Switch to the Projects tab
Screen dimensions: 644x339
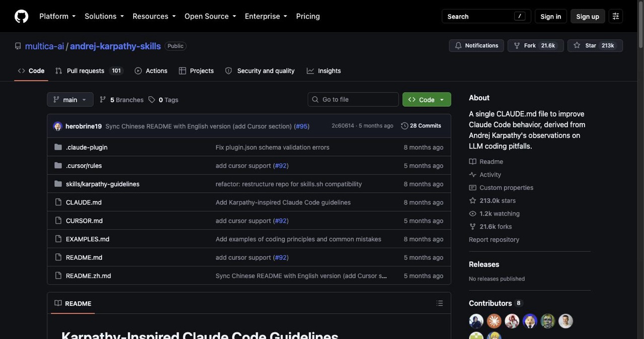tap(196, 71)
